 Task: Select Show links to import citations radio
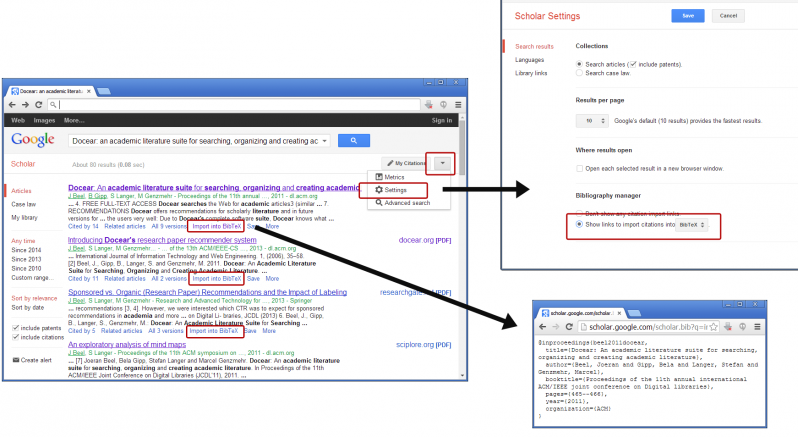coord(579,224)
